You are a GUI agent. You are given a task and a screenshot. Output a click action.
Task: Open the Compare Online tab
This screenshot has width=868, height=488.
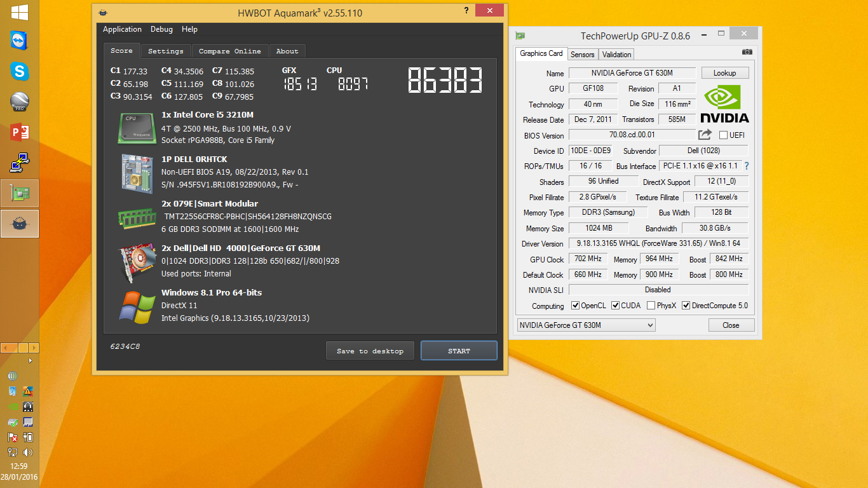229,51
